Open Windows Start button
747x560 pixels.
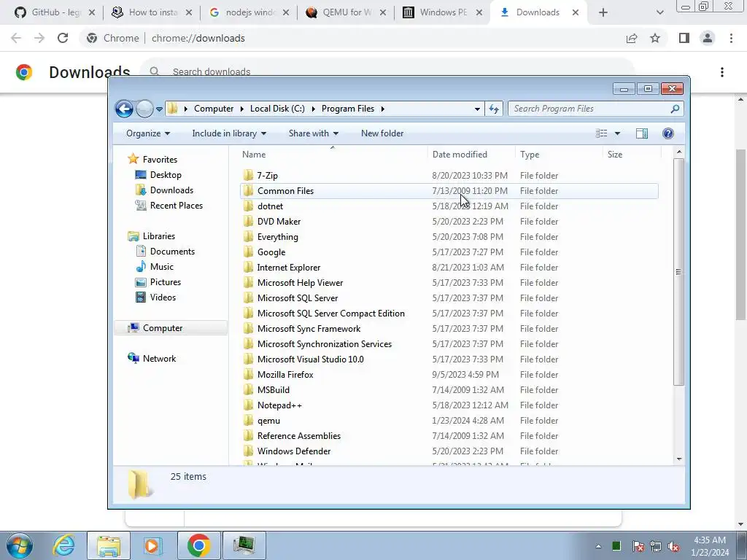click(x=20, y=545)
